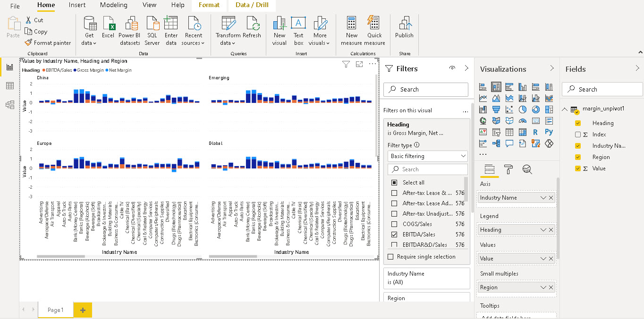644x319 pixels.
Task: Add a new page with the plus button
Action: [82, 310]
